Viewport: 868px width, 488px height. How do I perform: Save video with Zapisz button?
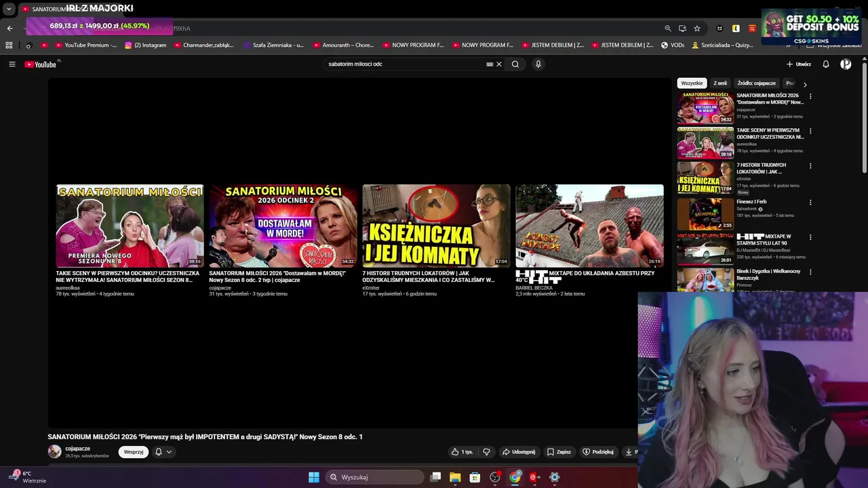(559, 452)
